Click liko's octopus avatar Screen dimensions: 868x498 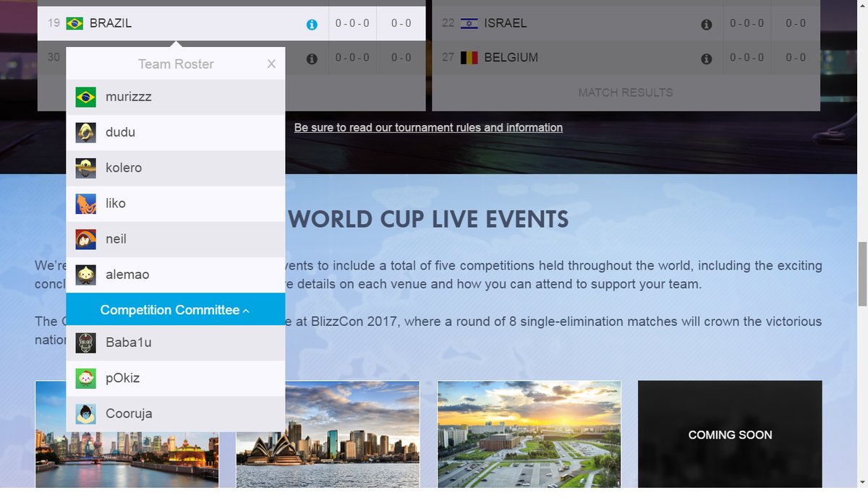coord(86,204)
